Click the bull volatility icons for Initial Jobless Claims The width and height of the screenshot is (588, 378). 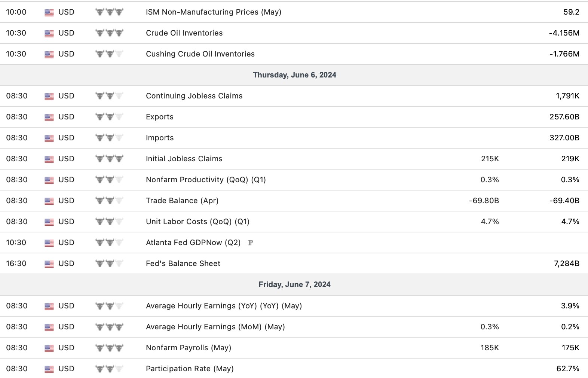[109, 159]
